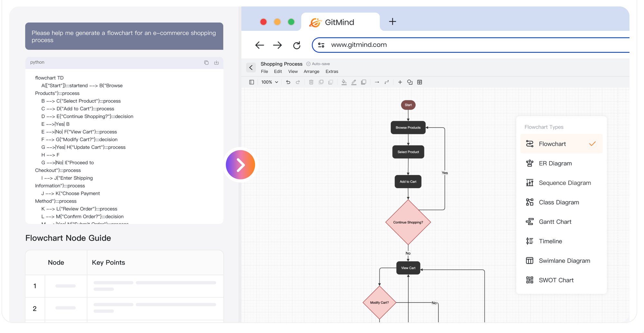Choose the elbow waypoint connector icon

coord(387,82)
